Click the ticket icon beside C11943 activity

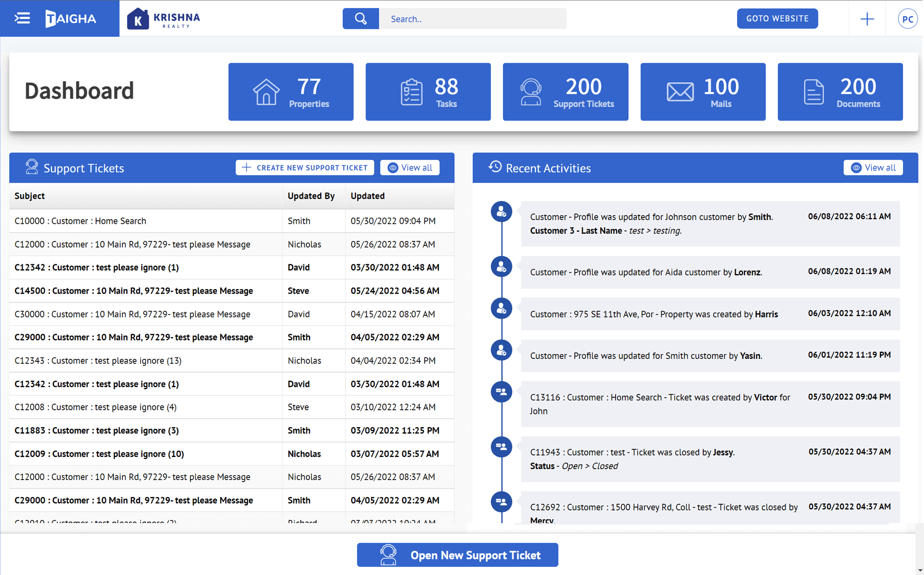[x=502, y=447]
